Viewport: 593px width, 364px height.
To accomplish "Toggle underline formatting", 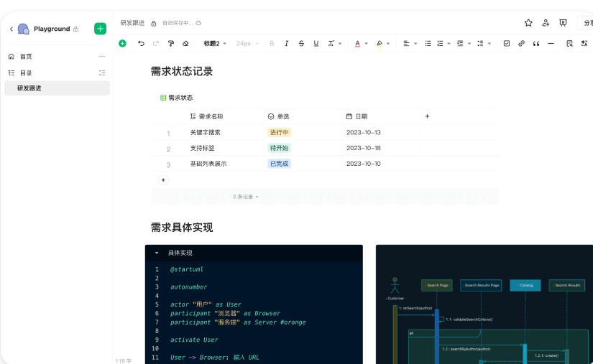I will [x=316, y=44].
